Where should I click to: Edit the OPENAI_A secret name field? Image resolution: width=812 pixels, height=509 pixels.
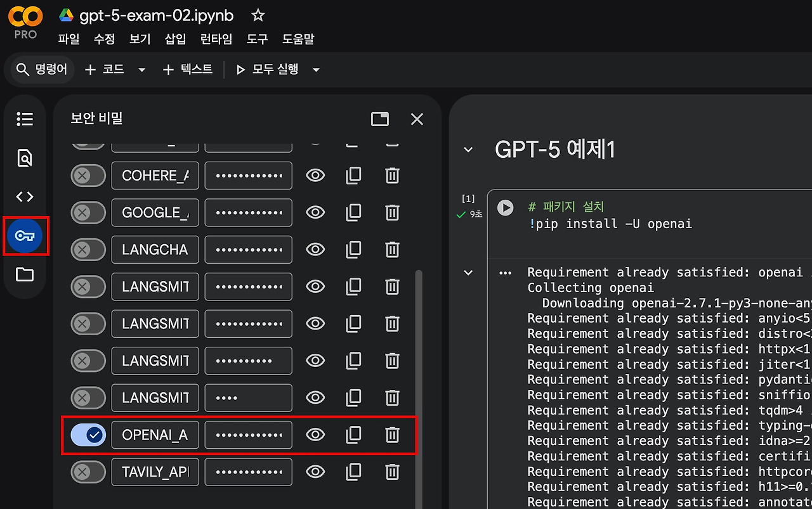point(155,434)
